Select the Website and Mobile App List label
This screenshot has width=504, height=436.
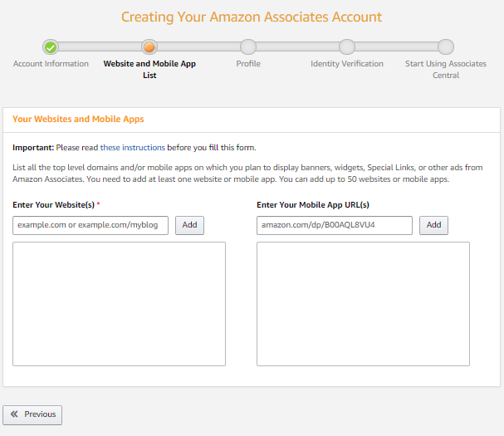click(x=149, y=70)
